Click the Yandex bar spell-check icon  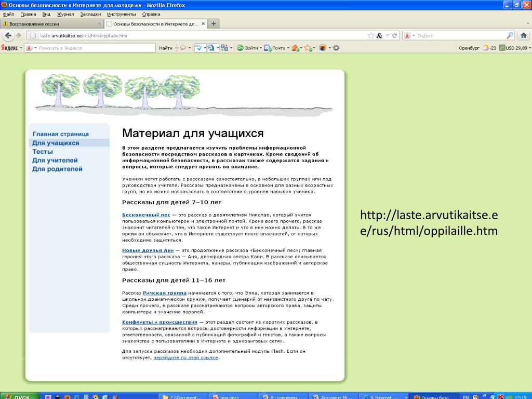(x=199, y=48)
